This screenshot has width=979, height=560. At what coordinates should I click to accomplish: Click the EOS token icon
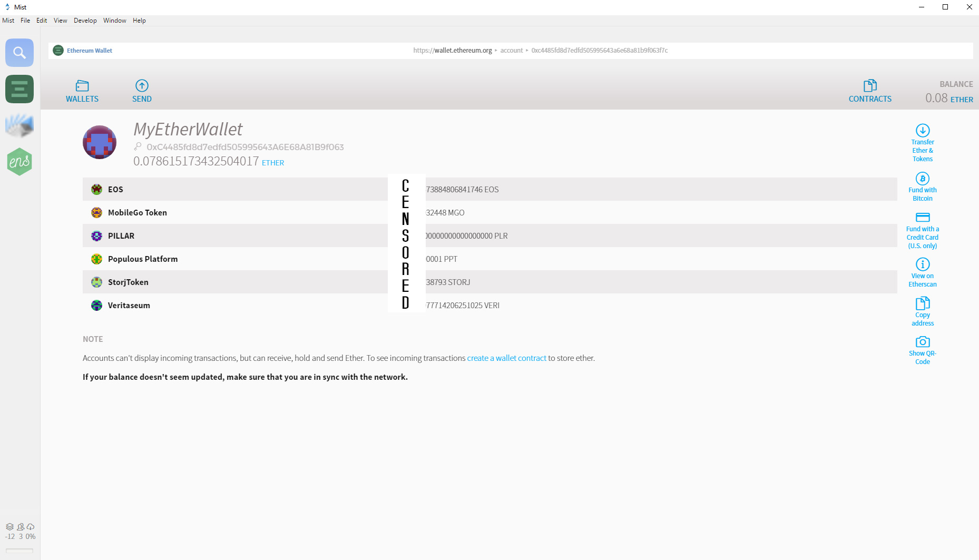pos(96,190)
